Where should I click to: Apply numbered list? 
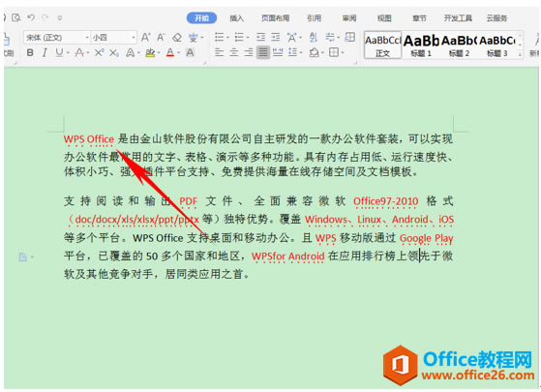coord(239,37)
